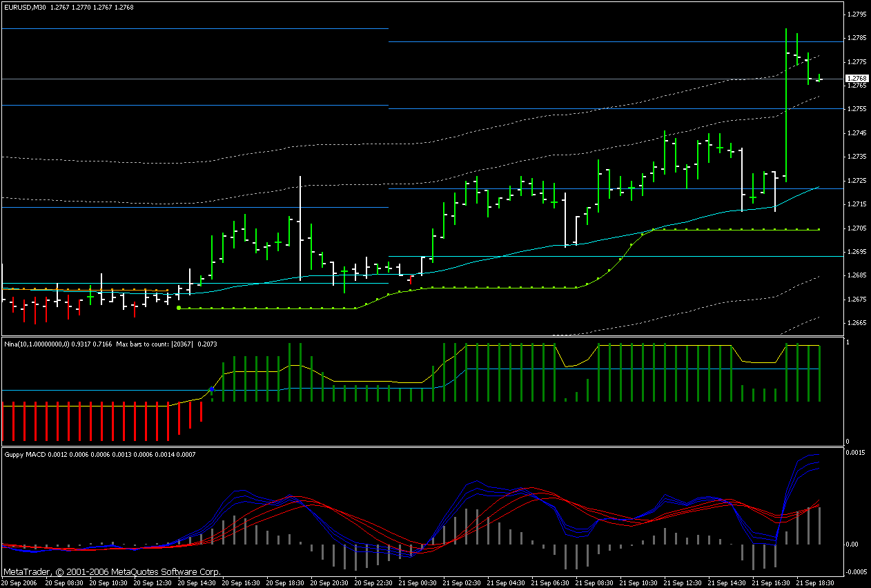Click the 1.2735 price axis label
The width and height of the screenshot is (871, 588).
pos(858,157)
